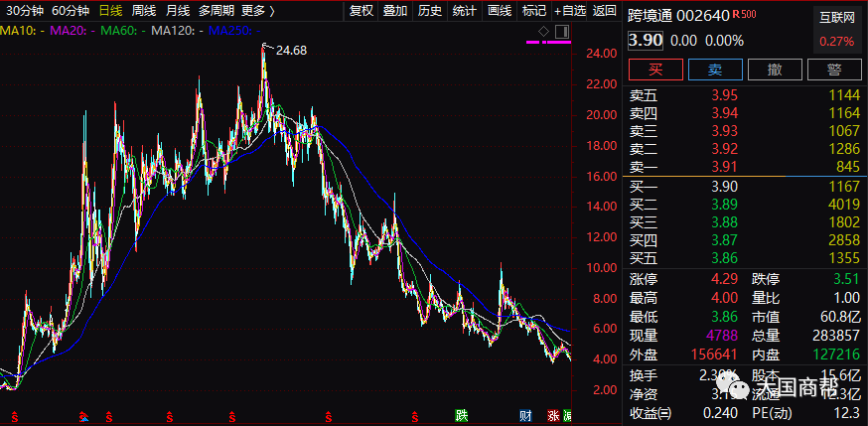Select the 买五 price 3.86

[725, 258]
